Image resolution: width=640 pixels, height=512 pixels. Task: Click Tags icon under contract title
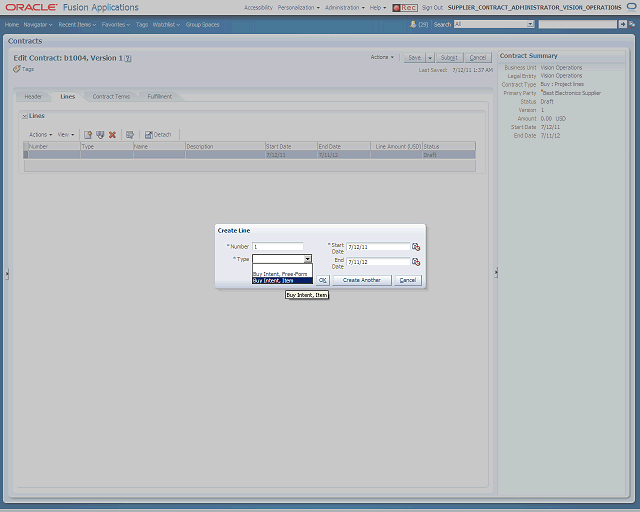[17, 69]
